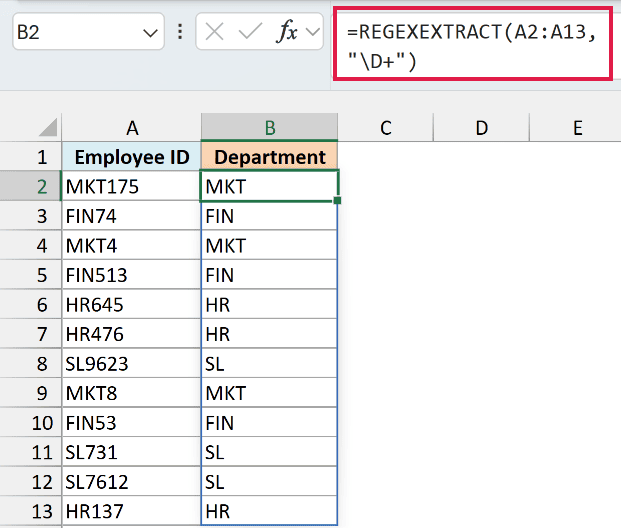This screenshot has width=621, height=528.
Task: Click Department cell HR in row 13
Action: (x=269, y=511)
